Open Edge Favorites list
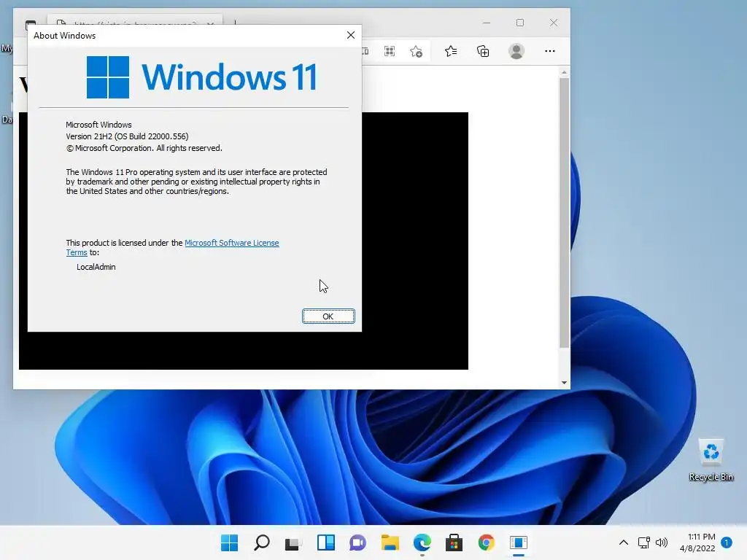Screen dimensions: 747x560 451,51
